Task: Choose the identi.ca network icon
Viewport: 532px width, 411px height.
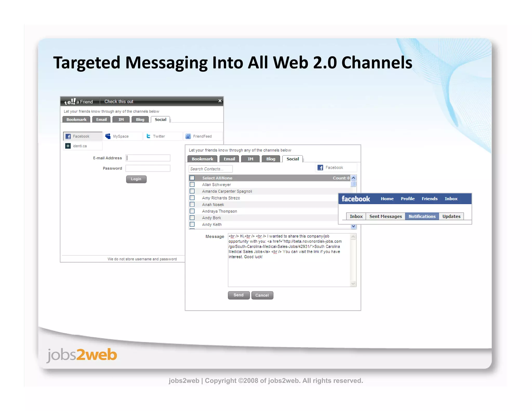Action: coord(68,146)
